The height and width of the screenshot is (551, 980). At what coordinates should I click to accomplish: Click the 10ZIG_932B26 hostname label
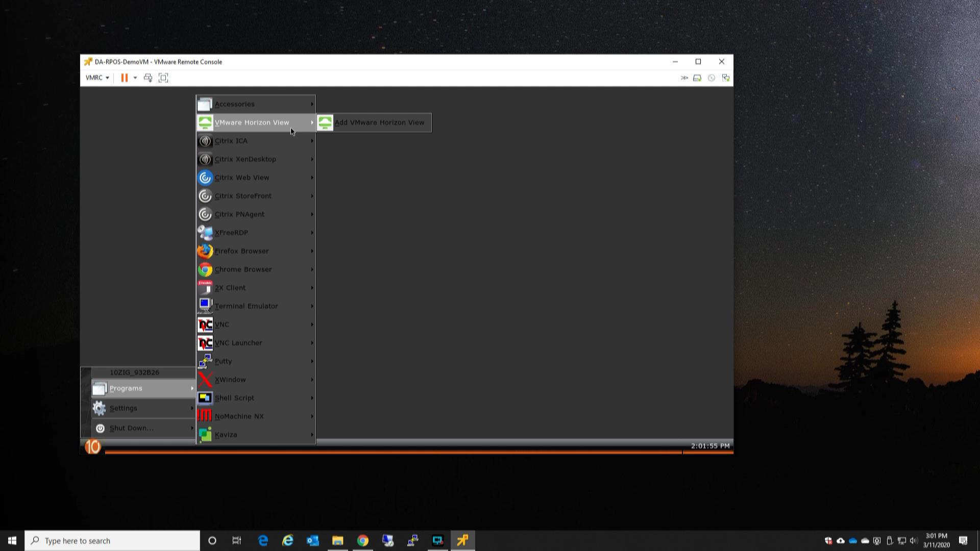135,372
